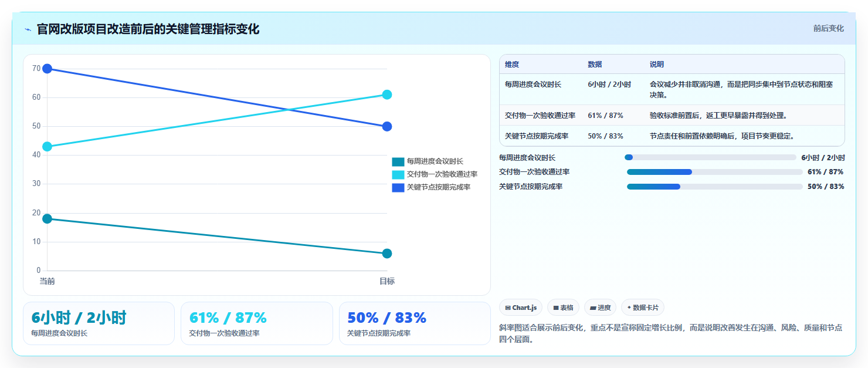This screenshot has width=868, height=368.
Task: Click the 70 y-axis tick label
Action: pos(36,69)
